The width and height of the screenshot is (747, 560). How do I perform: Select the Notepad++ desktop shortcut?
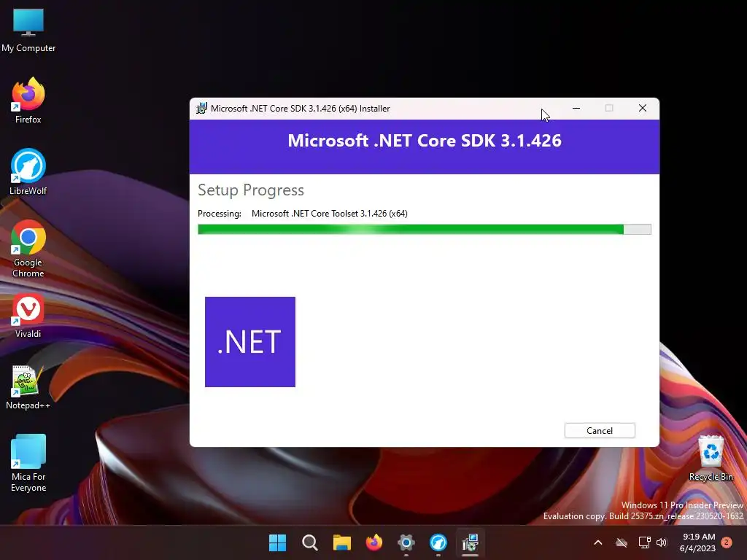tap(28, 387)
